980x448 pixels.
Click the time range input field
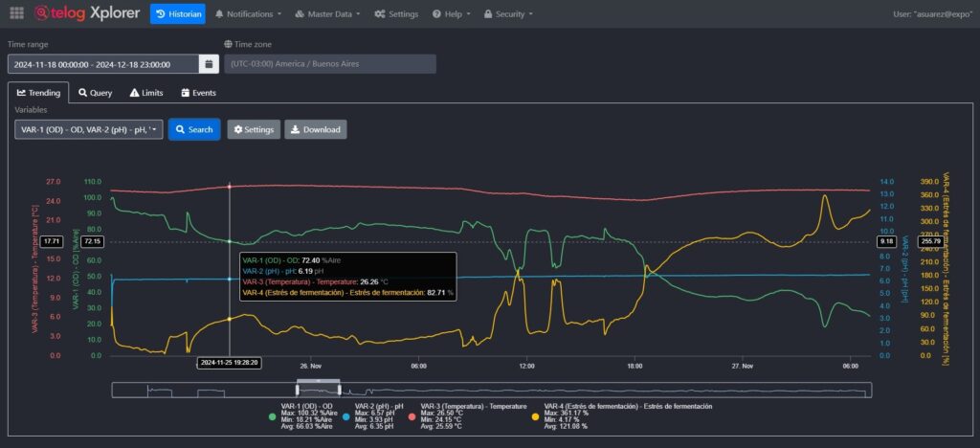pyautogui.click(x=103, y=64)
